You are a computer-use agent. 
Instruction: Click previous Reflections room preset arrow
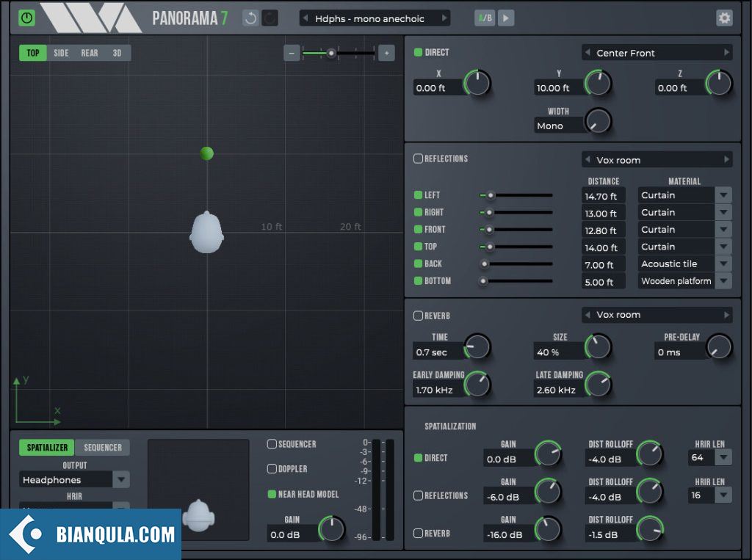tap(587, 159)
